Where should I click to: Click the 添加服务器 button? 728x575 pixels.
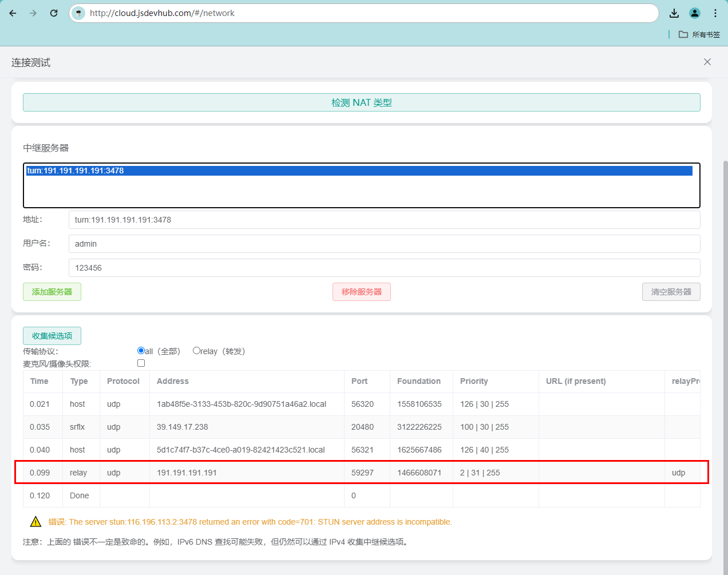click(52, 292)
